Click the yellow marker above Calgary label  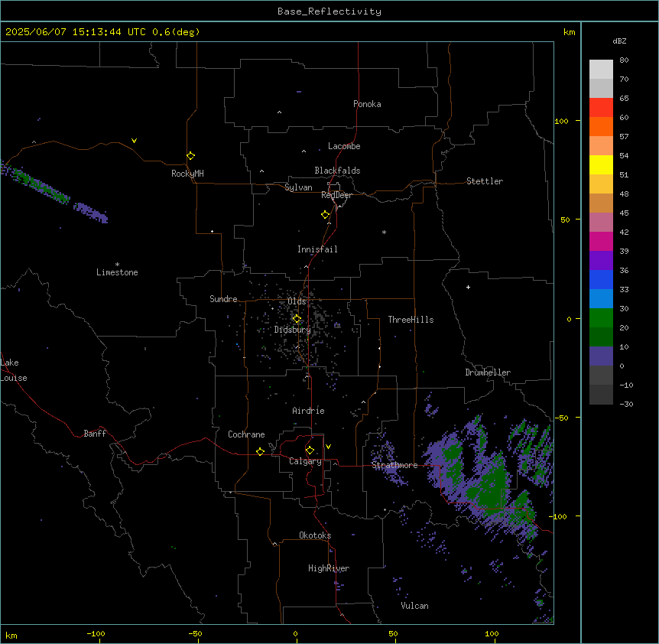310,450
